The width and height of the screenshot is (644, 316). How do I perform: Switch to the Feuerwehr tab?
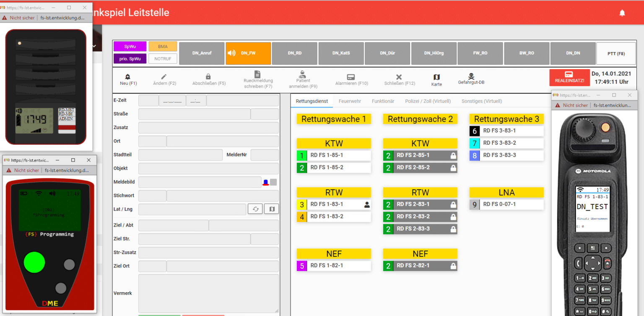(350, 101)
